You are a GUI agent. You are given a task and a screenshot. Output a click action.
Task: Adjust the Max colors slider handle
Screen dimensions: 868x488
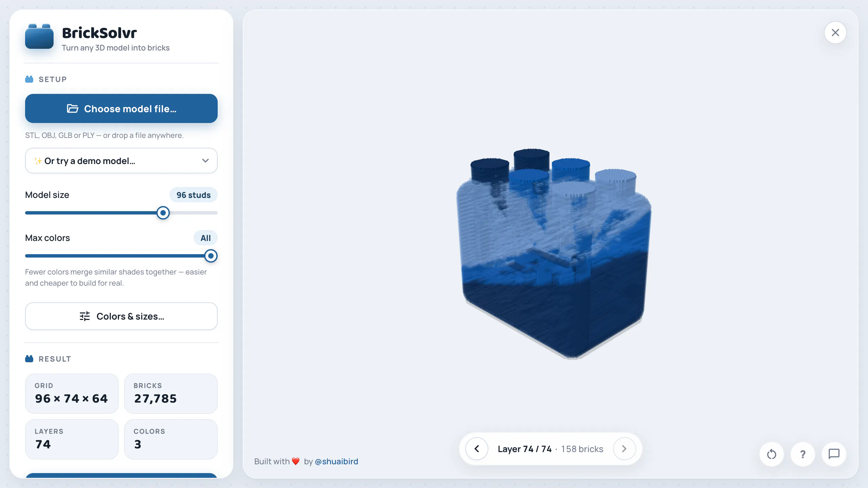(211, 256)
